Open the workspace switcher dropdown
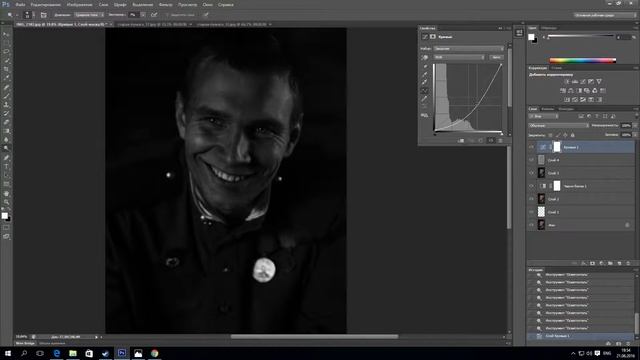 point(605,15)
